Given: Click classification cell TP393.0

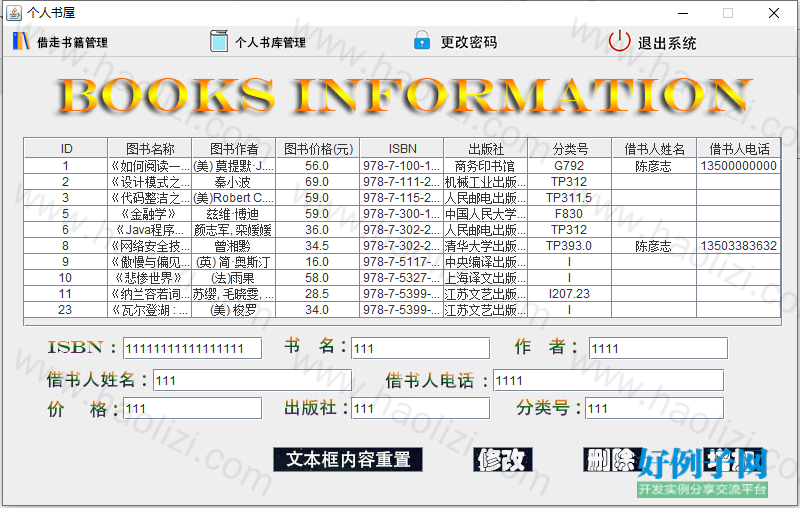Looking at the screenshot, I should click(570, 246).
